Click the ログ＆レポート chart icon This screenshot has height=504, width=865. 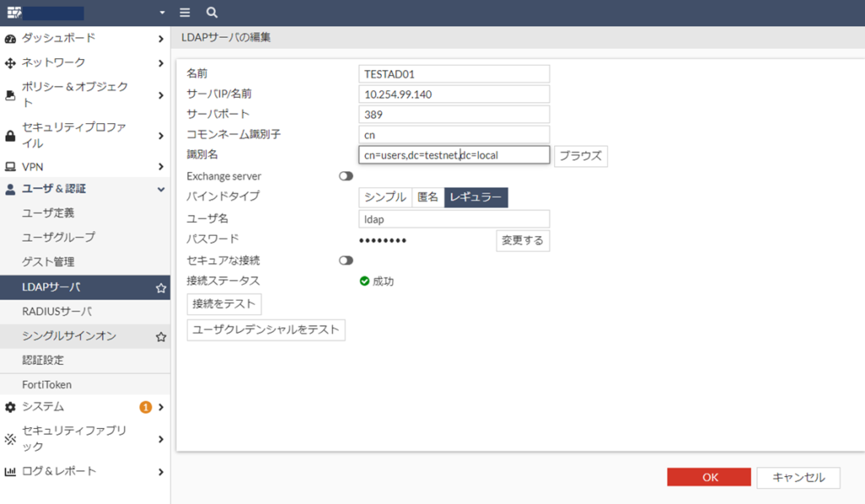coord(10,472)
